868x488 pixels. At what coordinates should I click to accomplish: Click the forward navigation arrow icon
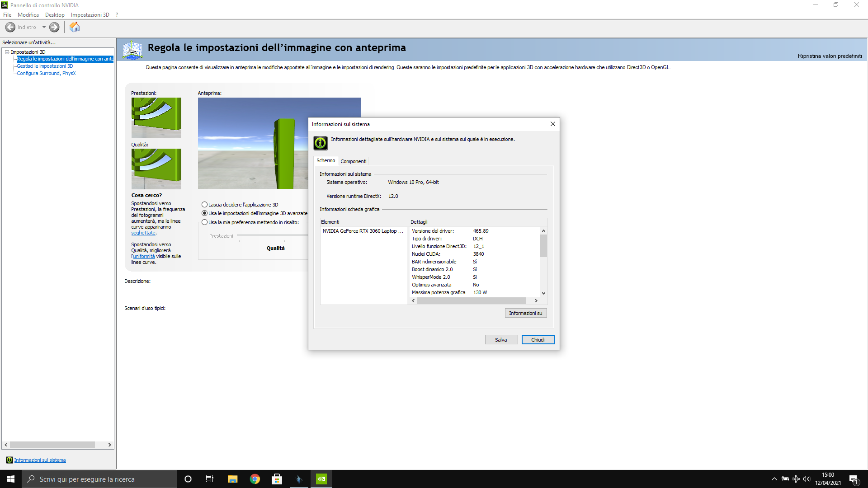(54, 27)
